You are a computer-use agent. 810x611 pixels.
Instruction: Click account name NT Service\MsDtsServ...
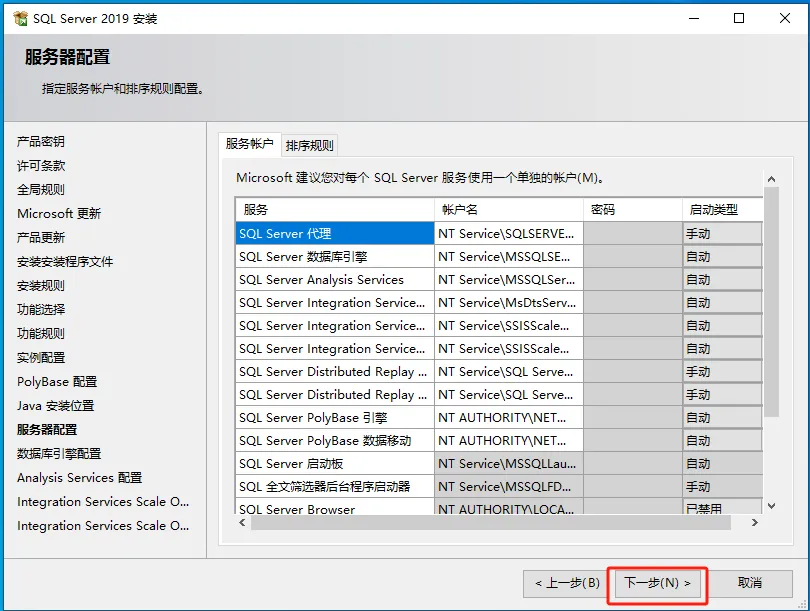(509, 303)
